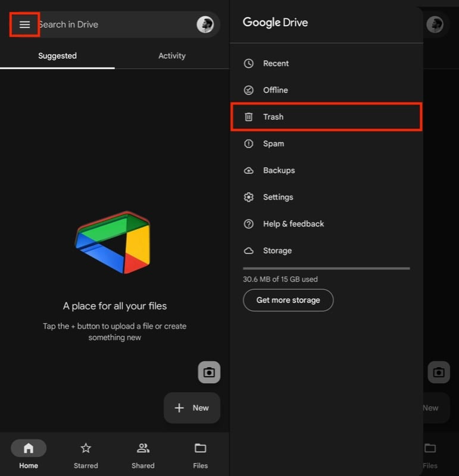Viewport: 459px width, 476px height.
Task: Click the colorful Drive logo illustration
Action: click(113, 243)
